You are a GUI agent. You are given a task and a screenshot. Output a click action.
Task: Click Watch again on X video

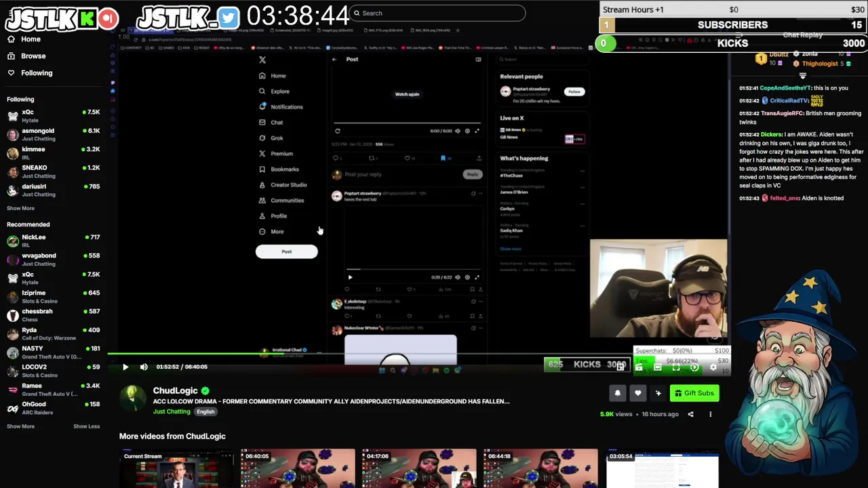click(x=407, y=94)
